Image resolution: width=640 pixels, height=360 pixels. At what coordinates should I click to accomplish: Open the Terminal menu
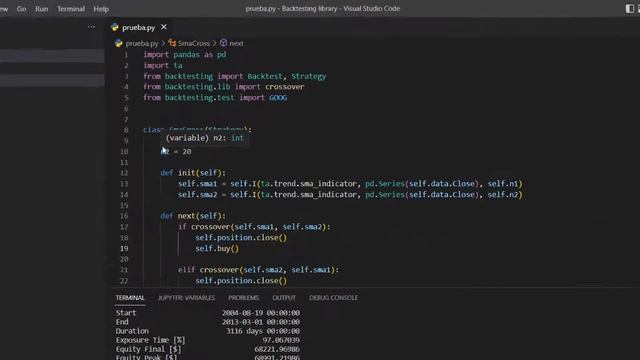click(71, 9)
